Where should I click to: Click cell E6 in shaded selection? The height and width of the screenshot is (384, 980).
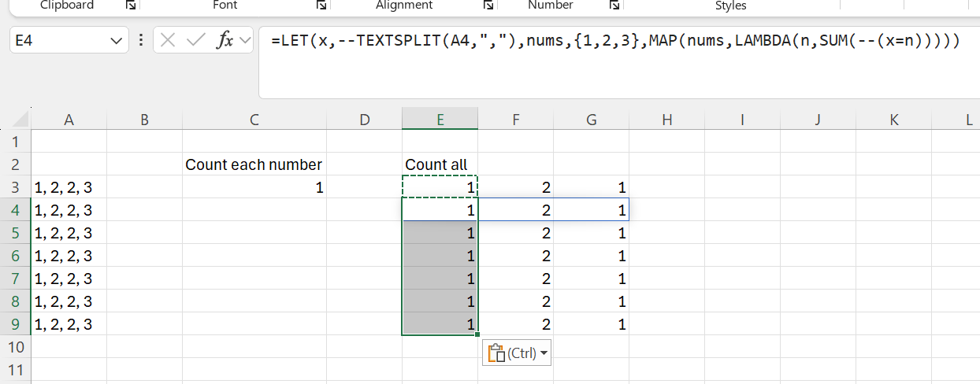[440, 256]
